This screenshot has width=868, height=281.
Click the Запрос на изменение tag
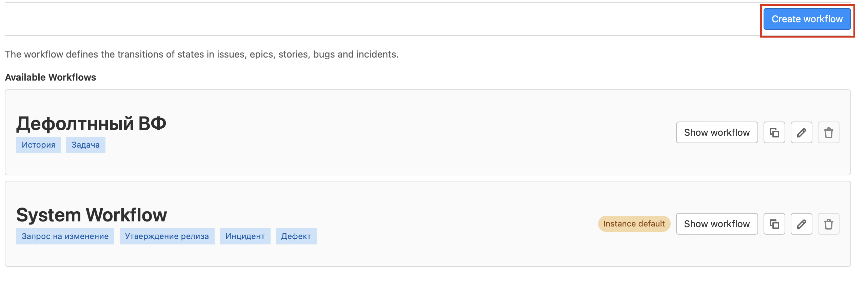pyautogui.click(x=65, y=236)
